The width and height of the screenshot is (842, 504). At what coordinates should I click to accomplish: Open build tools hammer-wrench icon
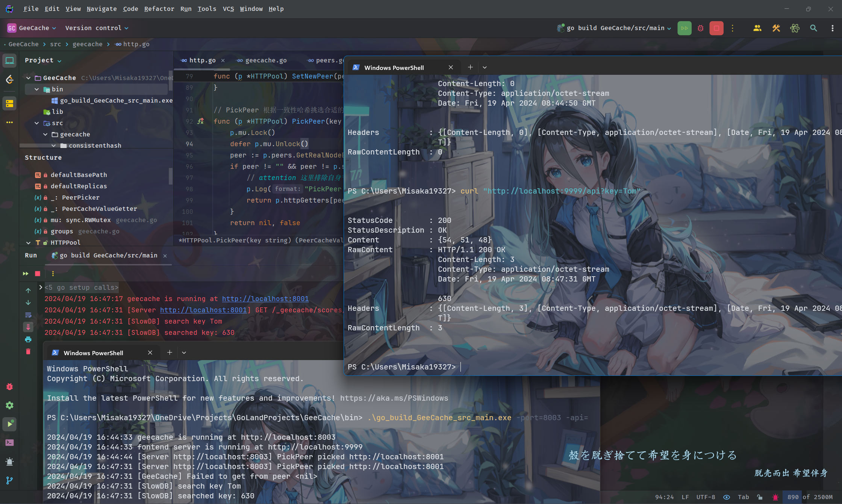coord(776,28)
